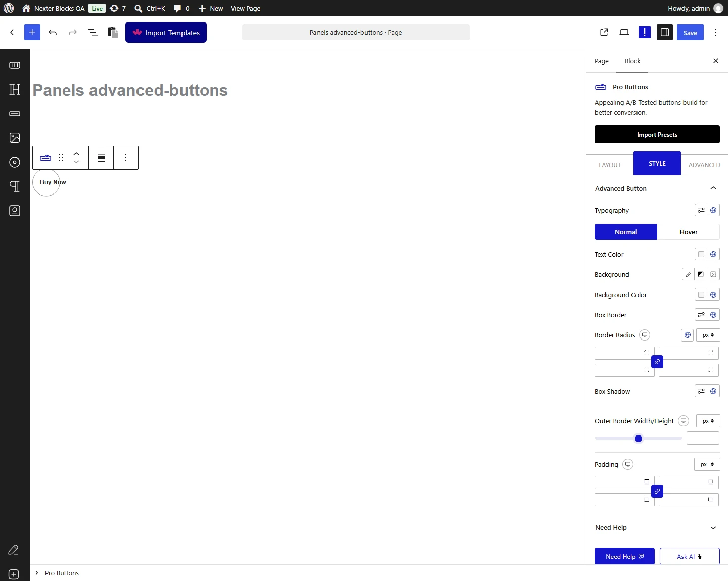Save the page
This screenshot has height=581, width=728.
690,32
